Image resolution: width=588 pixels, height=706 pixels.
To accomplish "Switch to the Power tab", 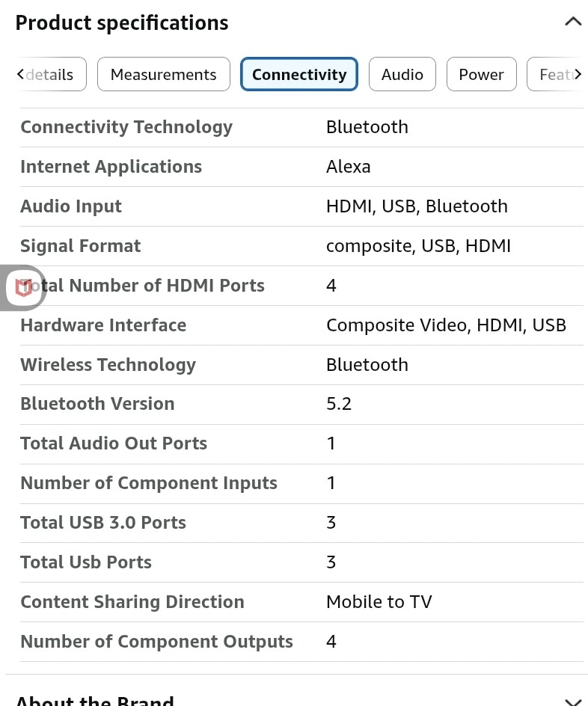I will pos(481,75).
